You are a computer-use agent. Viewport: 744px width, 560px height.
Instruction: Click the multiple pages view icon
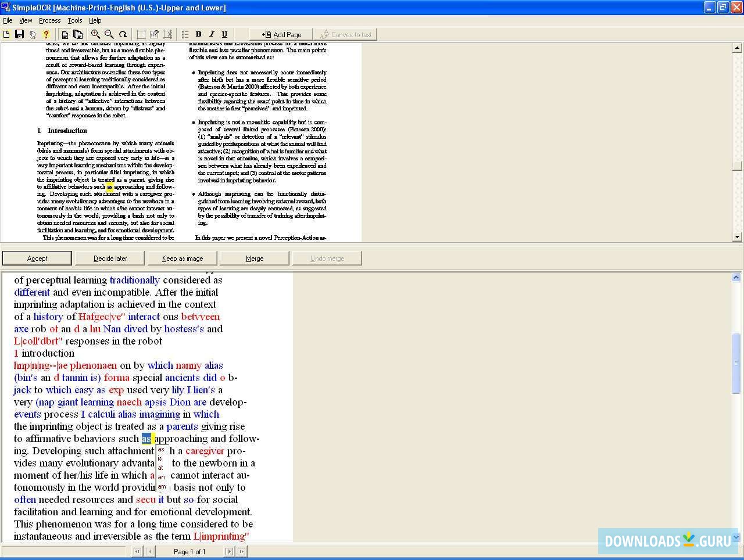[78, 35]
